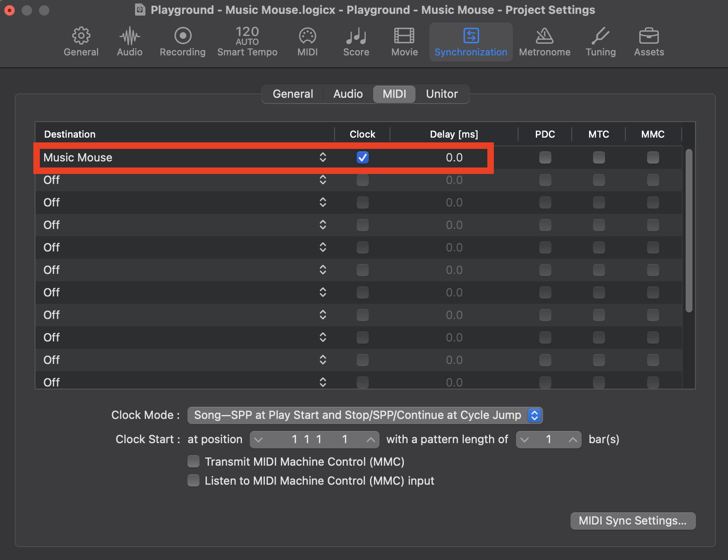Enable Listen to MIDI Machine Control input
Screen dimensions: 728x560
point(193,481)
